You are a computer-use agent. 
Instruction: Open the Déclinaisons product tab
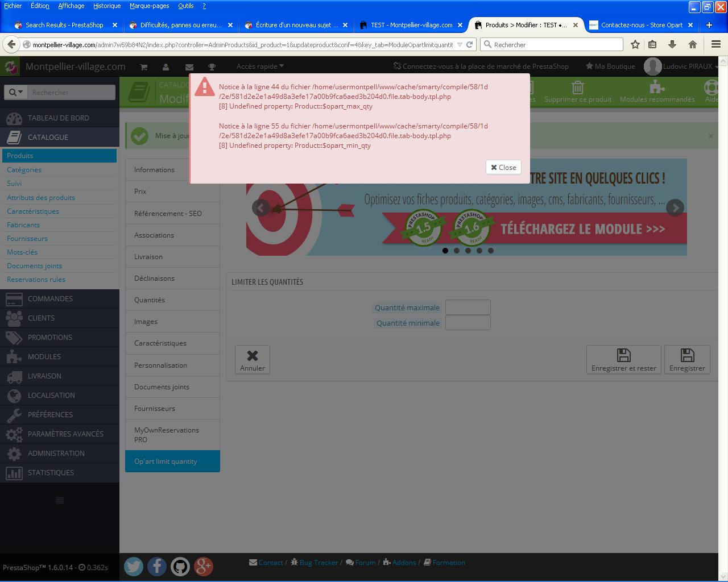[x=172, y=278]
